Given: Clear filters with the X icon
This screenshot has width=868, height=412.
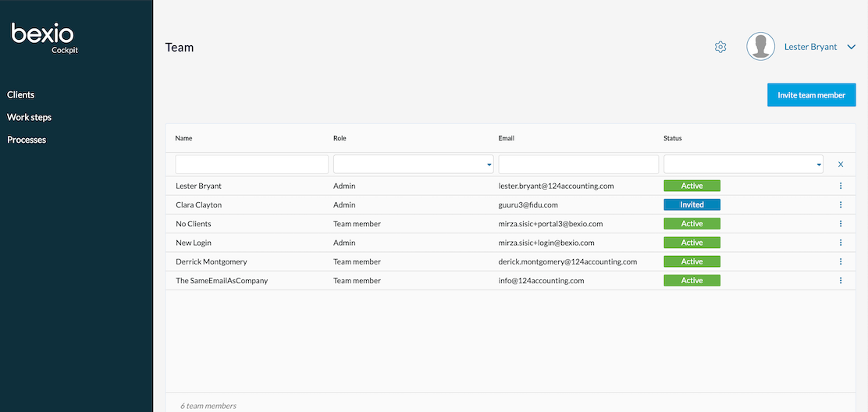Looking at the screenshot, I should tap(841, 164).
